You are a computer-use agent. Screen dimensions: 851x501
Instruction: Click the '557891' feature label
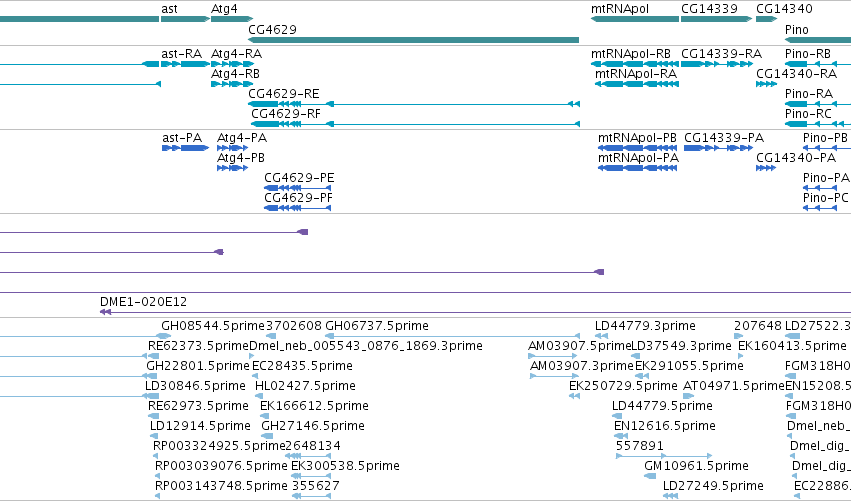639,446
